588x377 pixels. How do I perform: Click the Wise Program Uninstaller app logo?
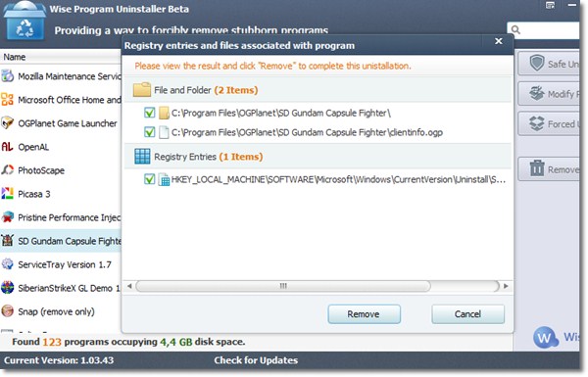(x=24, y=22)
